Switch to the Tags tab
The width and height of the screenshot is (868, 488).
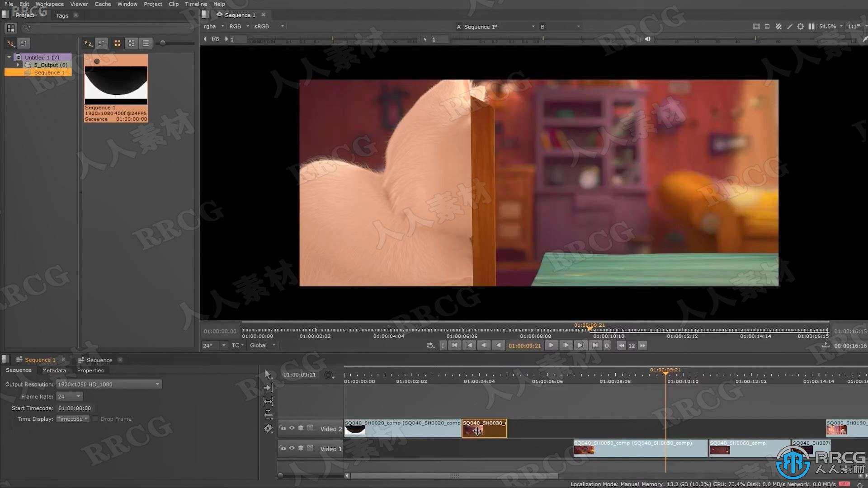pyautogui.click(x=62, y=15)
